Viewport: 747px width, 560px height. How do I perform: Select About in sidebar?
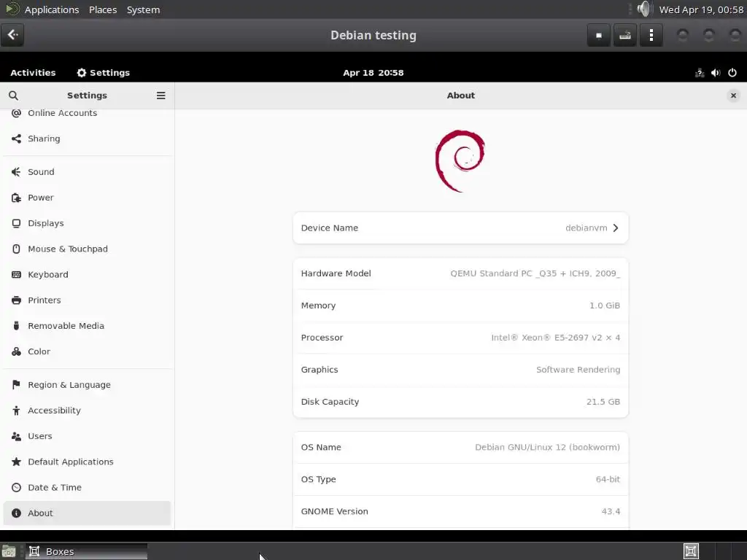tap(88, 513)
